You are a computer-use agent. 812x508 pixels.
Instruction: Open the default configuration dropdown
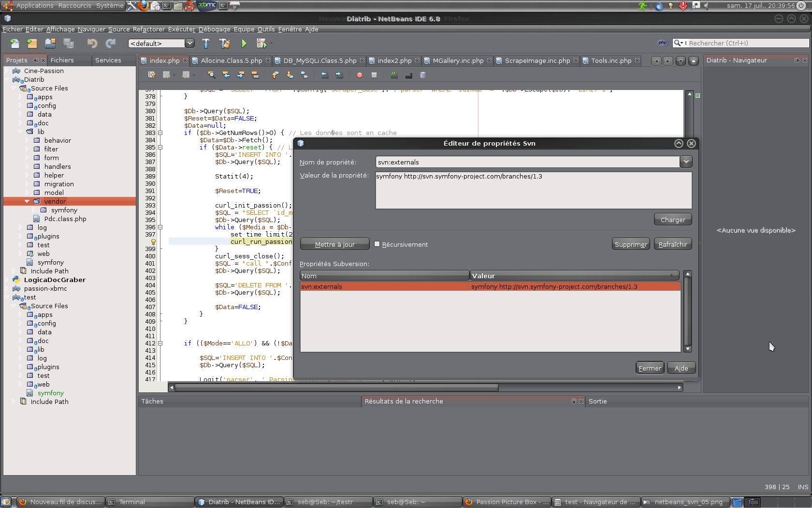pyautogui.click(x=190, y=44)
